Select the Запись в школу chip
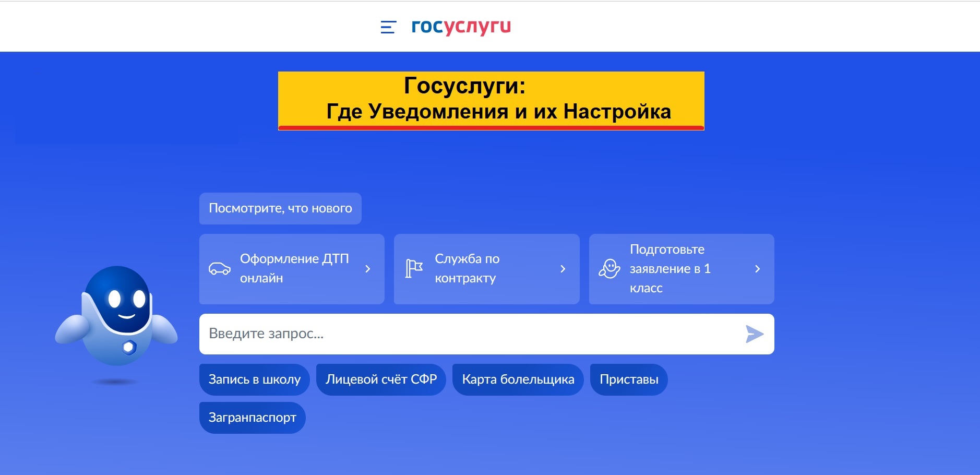The height and width of the screenshot is (475, 980). click(x=255, y=379)
